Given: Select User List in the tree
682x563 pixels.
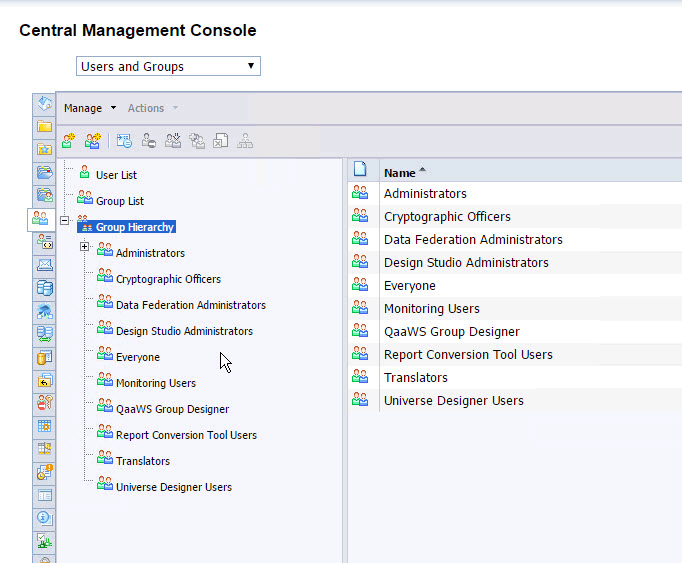Looking at the screenshot, I should tap(116, 175).
